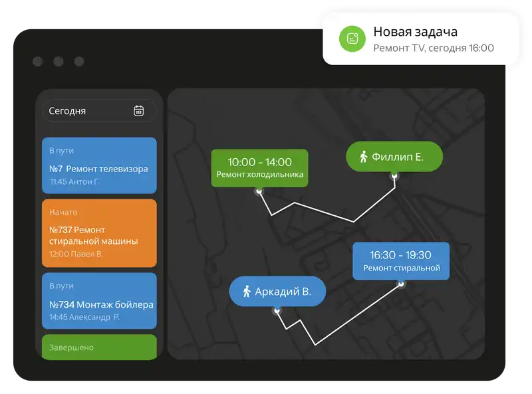Open task №7 Ремонт телевизора card
Screen dimensions: 532x394
point(98,165)
